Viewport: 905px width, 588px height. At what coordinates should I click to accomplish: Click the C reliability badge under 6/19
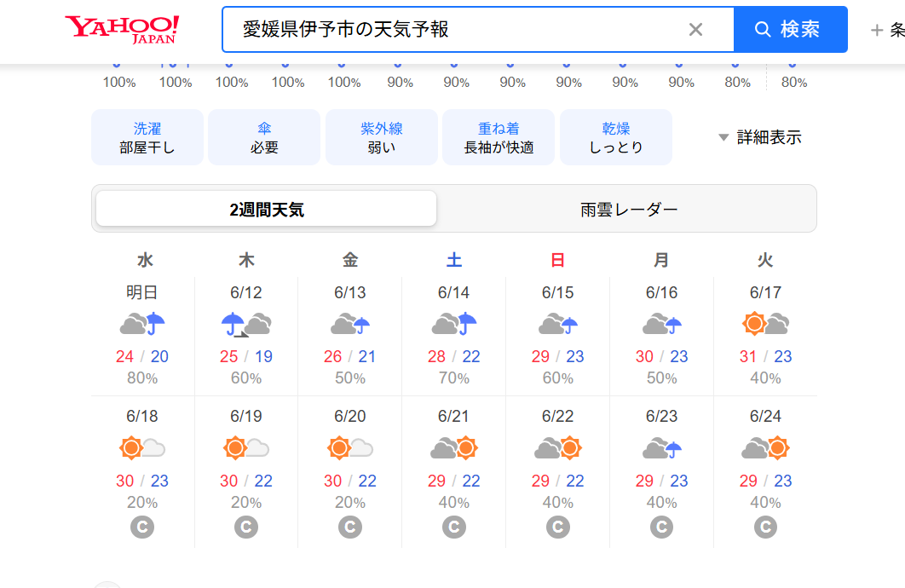(246, 527)
